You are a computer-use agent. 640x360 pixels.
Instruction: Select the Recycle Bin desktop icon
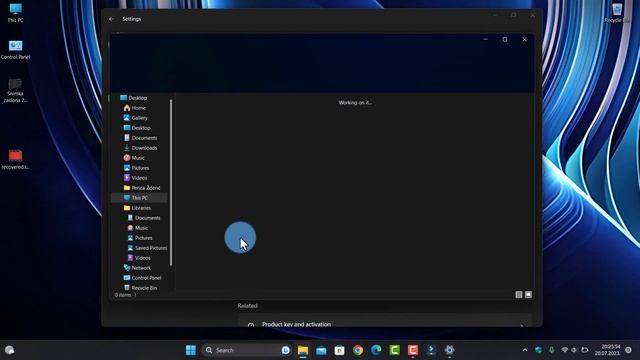tap(617, 13)
